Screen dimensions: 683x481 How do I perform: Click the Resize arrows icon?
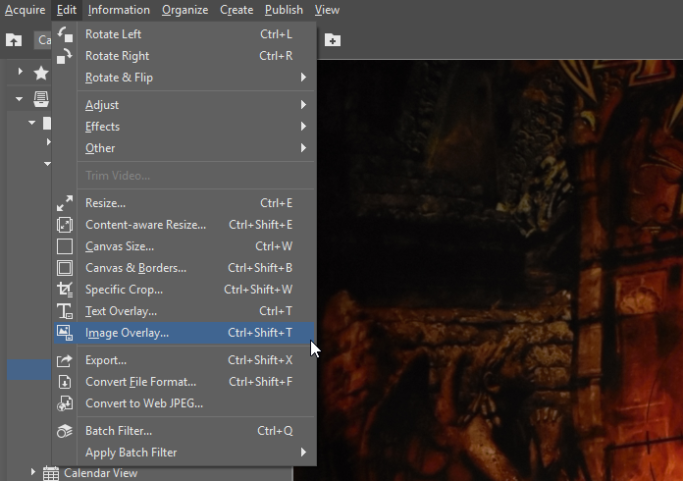click(65, 203)
